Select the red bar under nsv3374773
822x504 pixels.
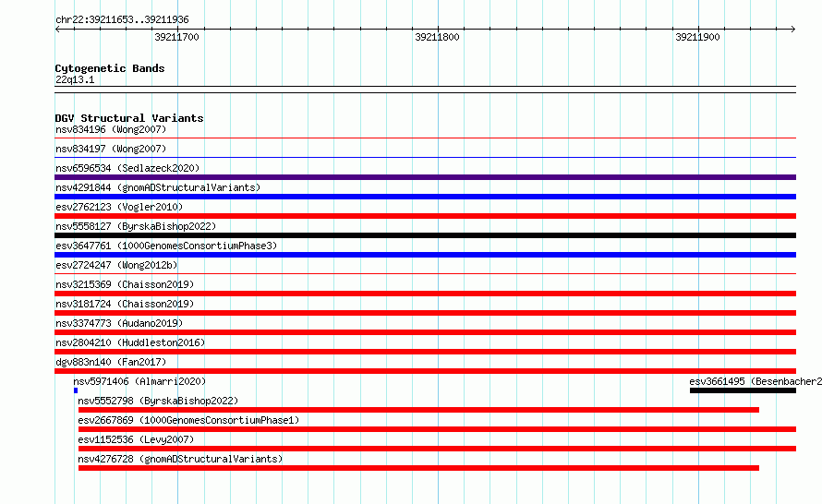pos(425,332)
